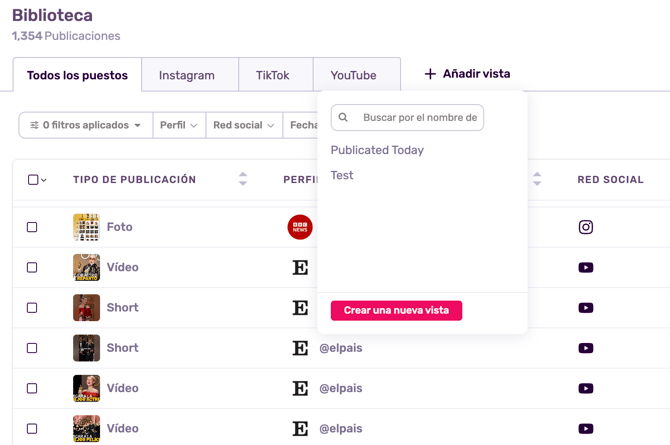The image size is (670, 445).
Task: Click the sort arrows next to Tipo de publicación
Action: pos(242,179)
